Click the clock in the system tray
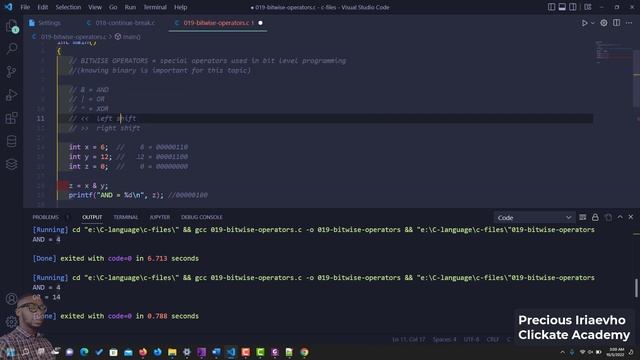Screen dimensions: 640x360 [616, 352]
